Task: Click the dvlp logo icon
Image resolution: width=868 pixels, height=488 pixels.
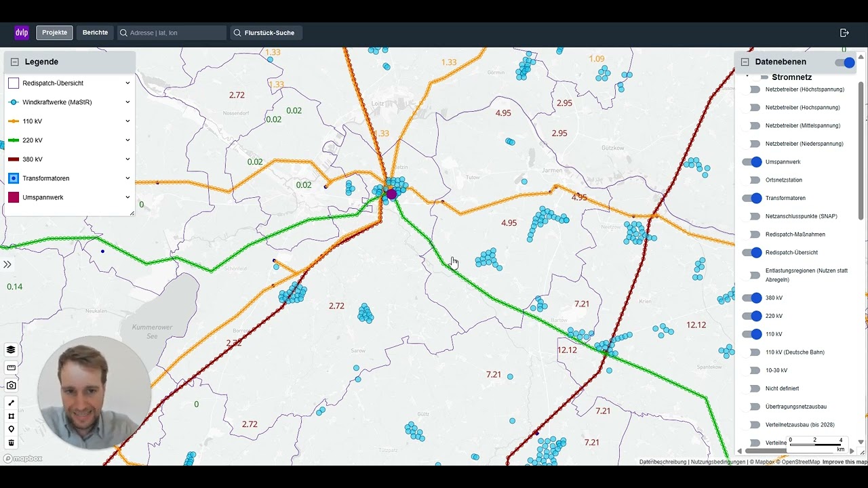Action: click(22, 33)
